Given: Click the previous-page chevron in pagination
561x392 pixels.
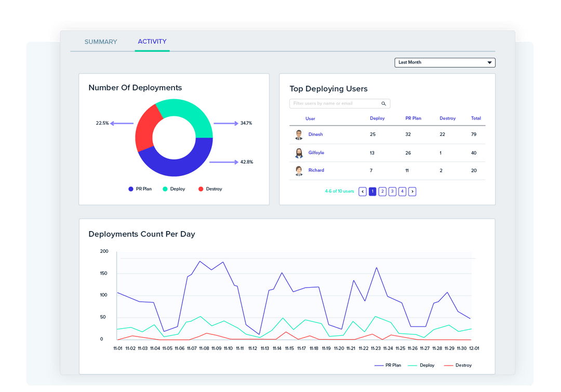Looking at the screenshot, I should click(362, 191).
